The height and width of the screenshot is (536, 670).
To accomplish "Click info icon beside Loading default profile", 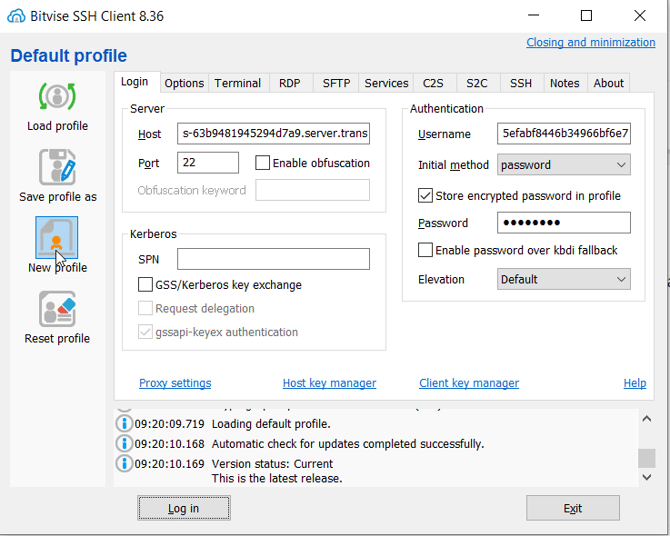I will click(124, 424).
